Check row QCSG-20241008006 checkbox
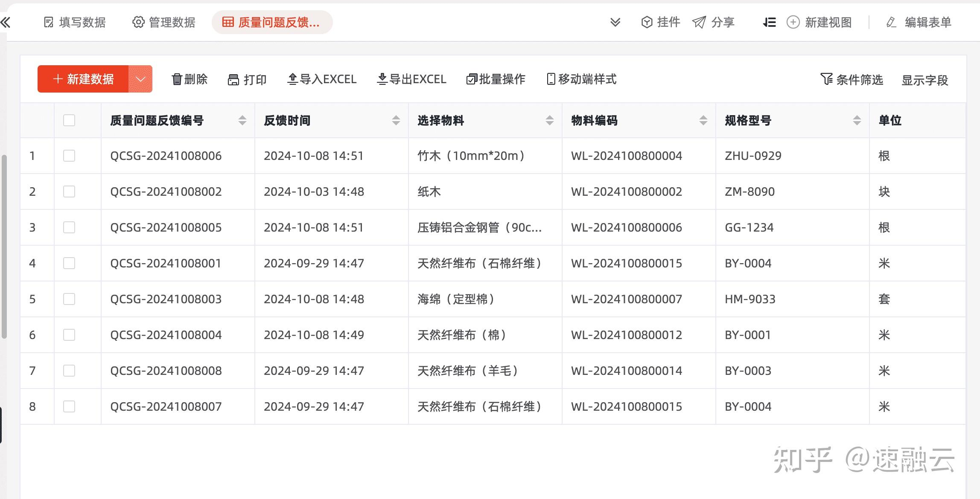 69,156
